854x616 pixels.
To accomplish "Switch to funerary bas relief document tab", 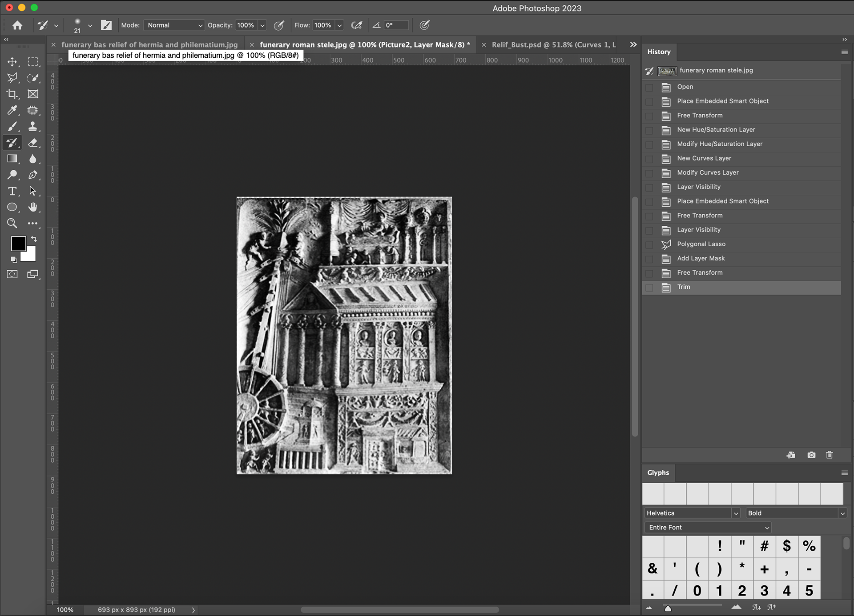I will pos(149,45).
